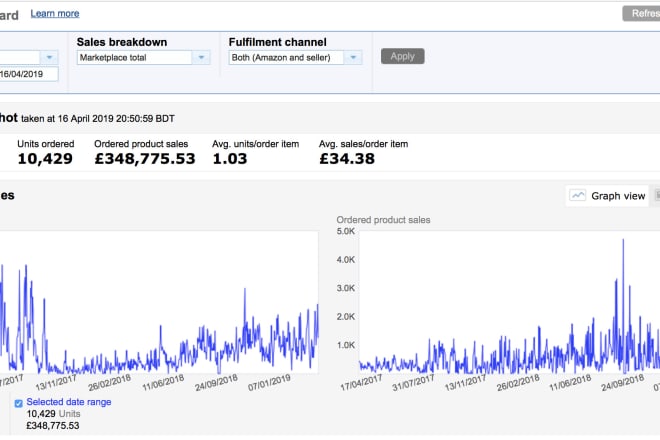This screenshot has width=660, height=440.
Task: Click the 10,429 Units legend entry
Action: [53, 414]
